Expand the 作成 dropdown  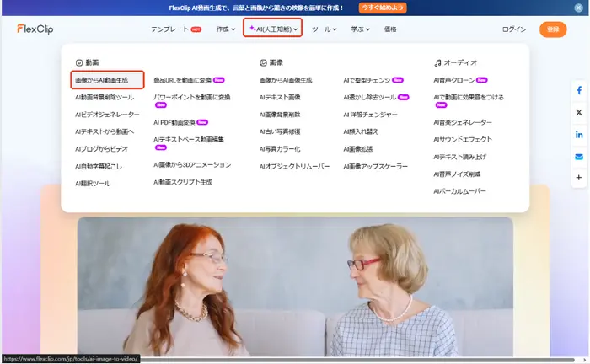coord(226,29)
